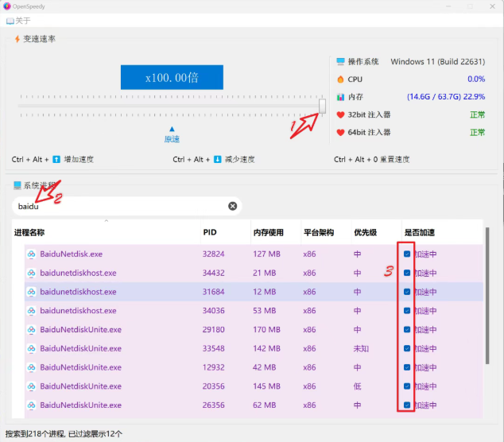Click the 64bit 注入器 heart icon

point(340,133)
